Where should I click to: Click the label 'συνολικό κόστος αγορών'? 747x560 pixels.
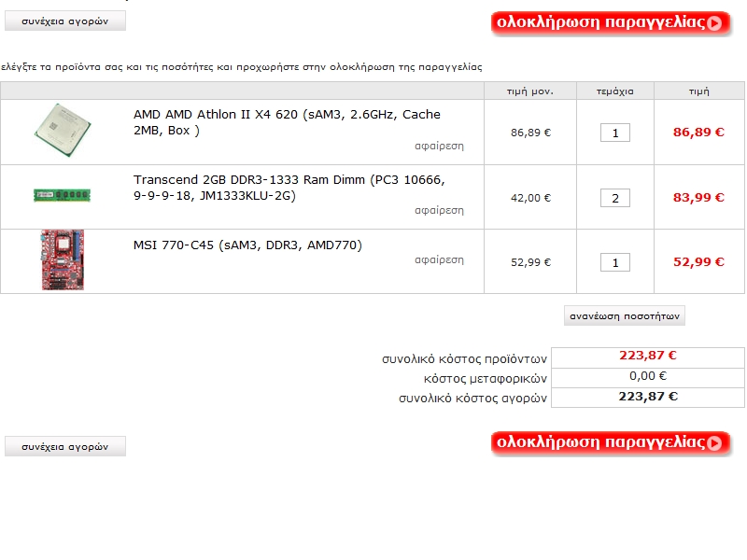(x=473, y=399)
